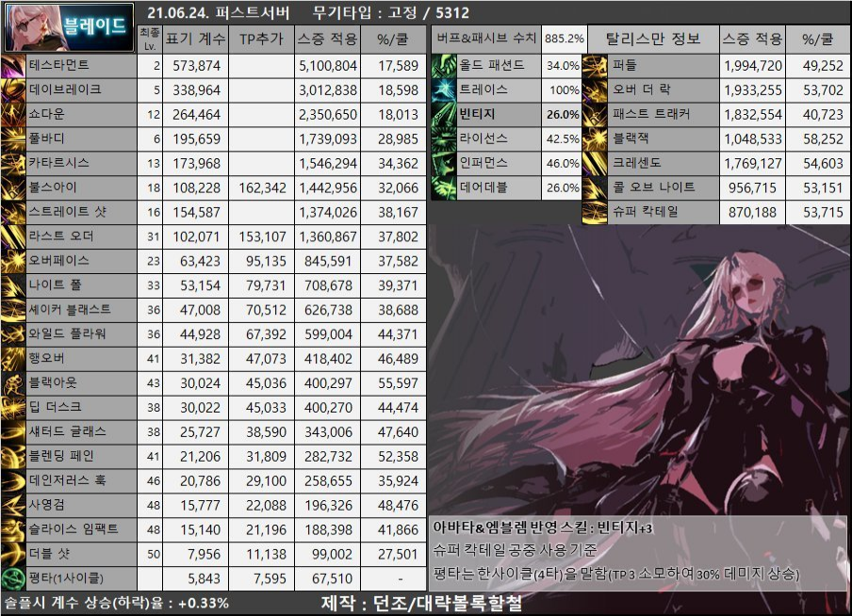Select the 트레이스 100% value
The height and width of the screenshot is (616, 852).
(x=564, y=90)
